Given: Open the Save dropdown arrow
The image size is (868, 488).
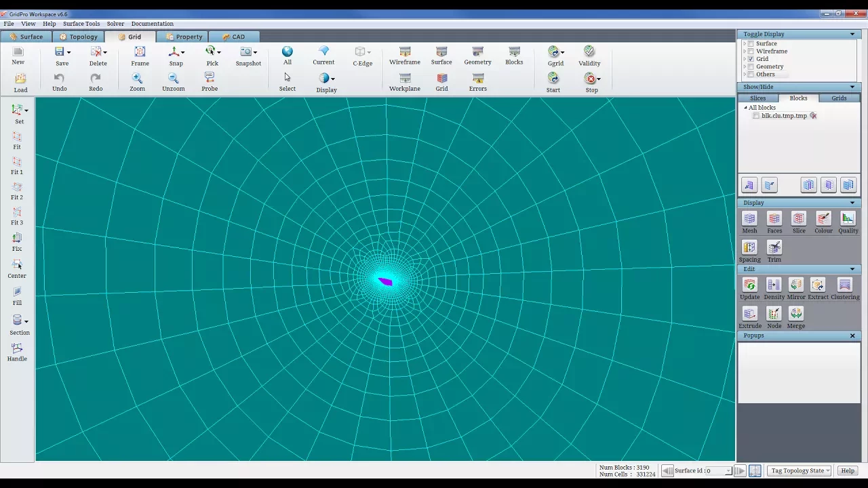Looking at the screenshot, I should click(68, 52).
